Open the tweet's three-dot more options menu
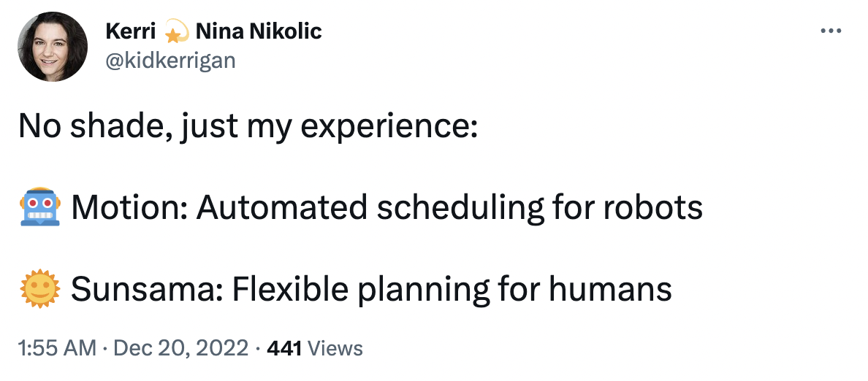 coord(830,31)
